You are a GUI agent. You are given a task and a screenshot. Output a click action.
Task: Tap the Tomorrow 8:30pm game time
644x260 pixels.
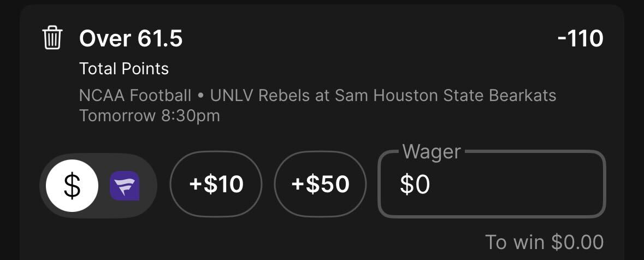click(150, 116)
